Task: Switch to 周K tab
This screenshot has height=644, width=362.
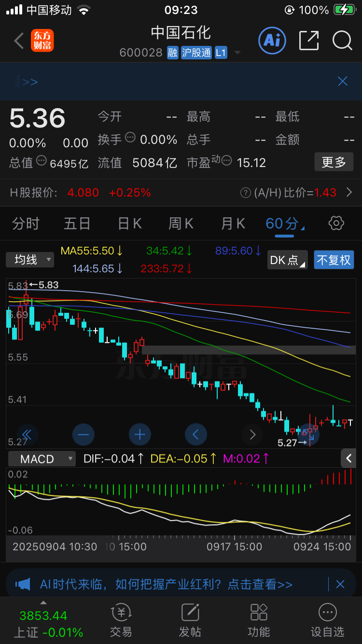Action: click(x=181, y=224)
